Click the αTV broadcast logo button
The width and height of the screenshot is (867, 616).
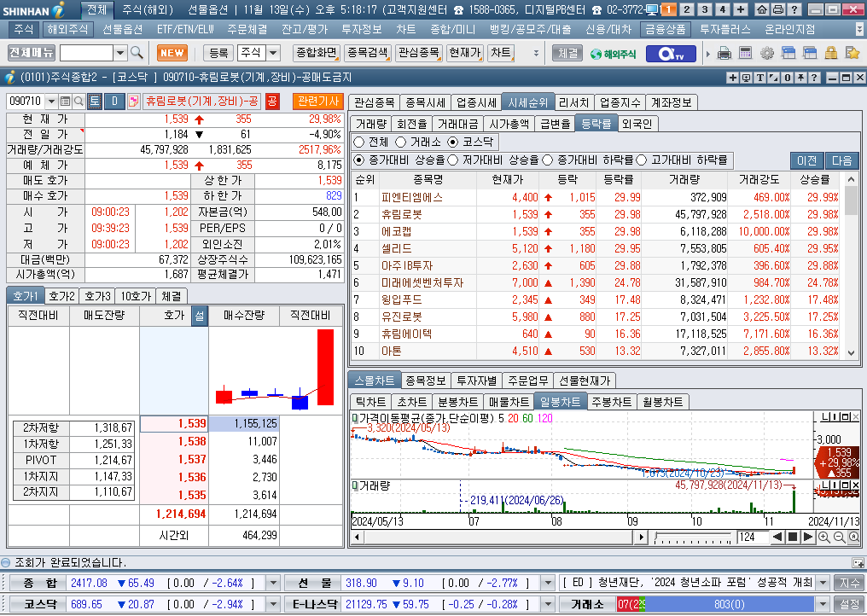[670, 54]
